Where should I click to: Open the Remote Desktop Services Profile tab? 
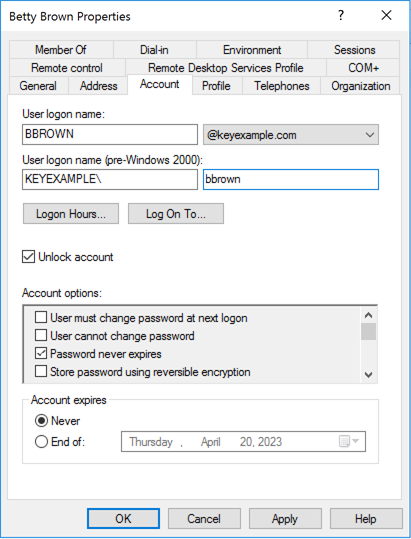[225, 68]
